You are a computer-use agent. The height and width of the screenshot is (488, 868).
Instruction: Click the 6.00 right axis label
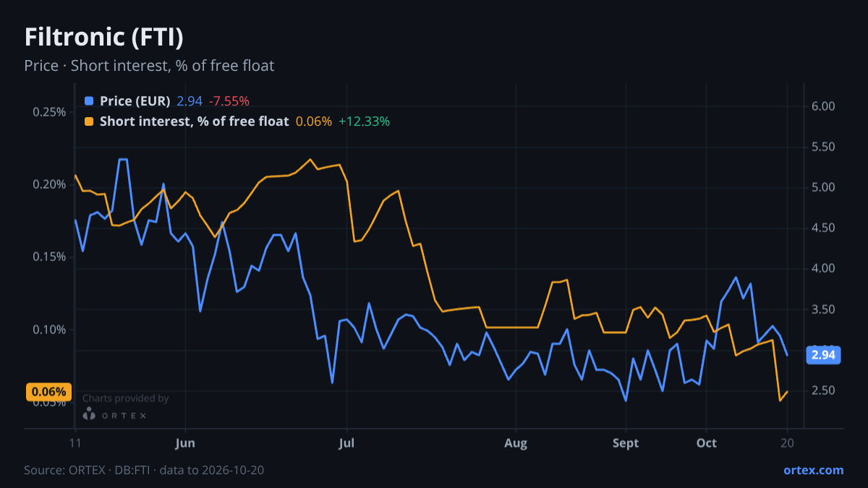824,106
